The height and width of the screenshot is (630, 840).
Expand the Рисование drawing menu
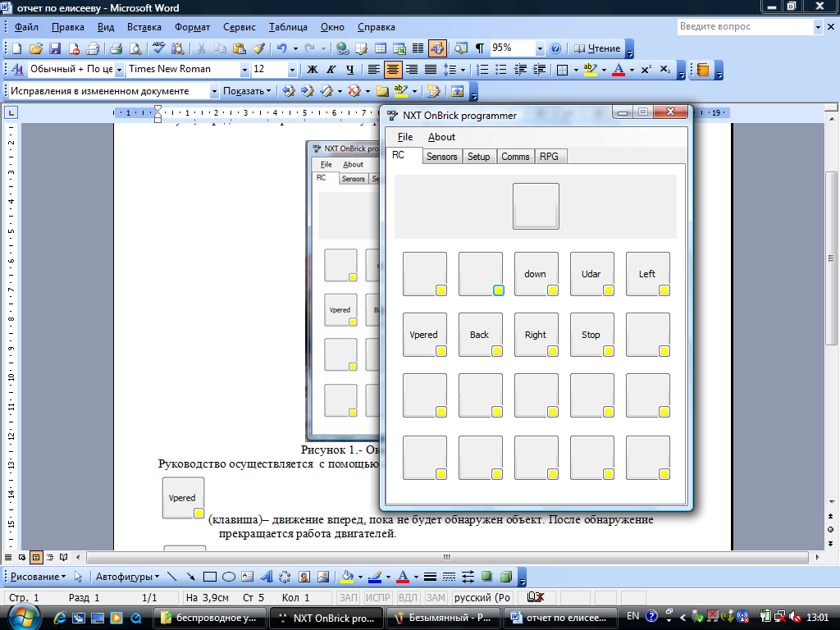click(38, 577)
